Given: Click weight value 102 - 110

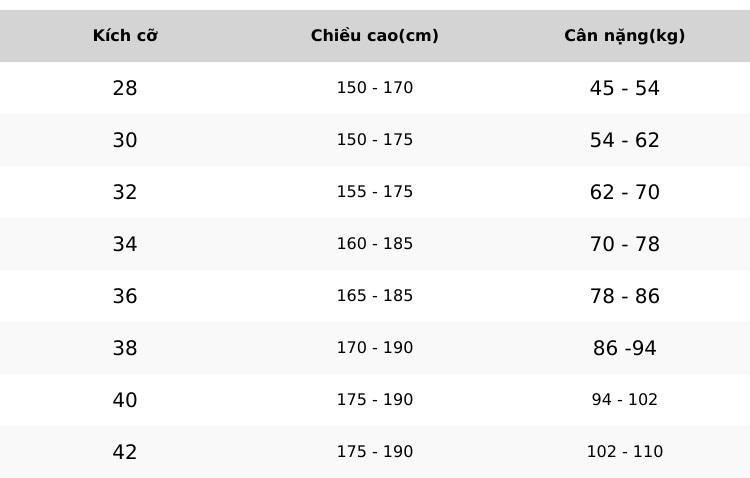Looking at the screenshot, I should point(624,452).
